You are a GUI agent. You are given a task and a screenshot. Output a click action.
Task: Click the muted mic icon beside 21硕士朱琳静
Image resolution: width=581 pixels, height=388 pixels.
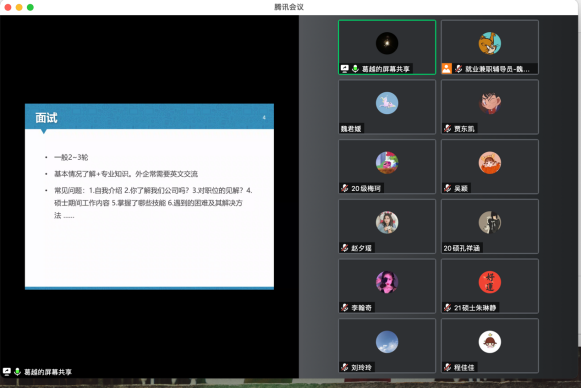pyautogui.click(x=447, y=307)
